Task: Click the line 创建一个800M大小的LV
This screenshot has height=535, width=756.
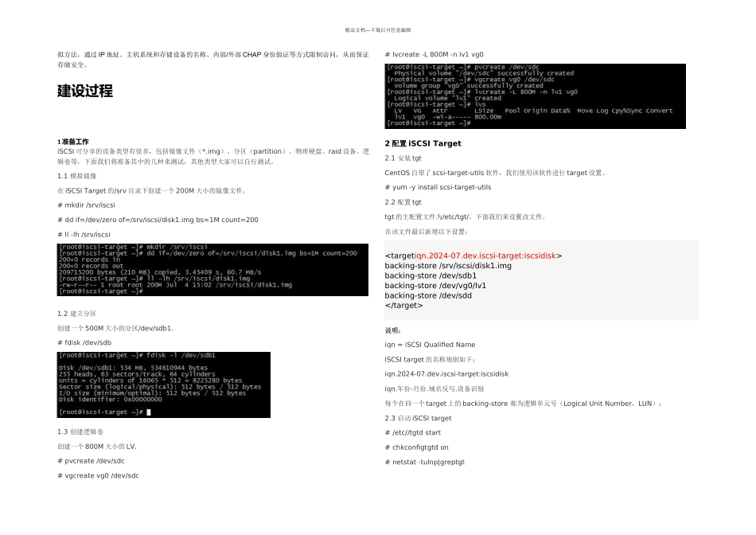Action: (x=97, y=447)
